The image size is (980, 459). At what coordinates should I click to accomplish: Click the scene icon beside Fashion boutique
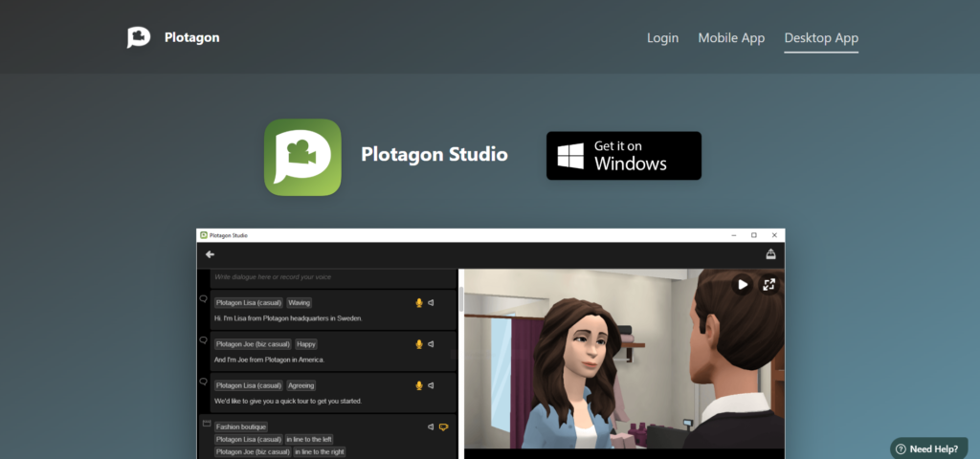(207, 424)
